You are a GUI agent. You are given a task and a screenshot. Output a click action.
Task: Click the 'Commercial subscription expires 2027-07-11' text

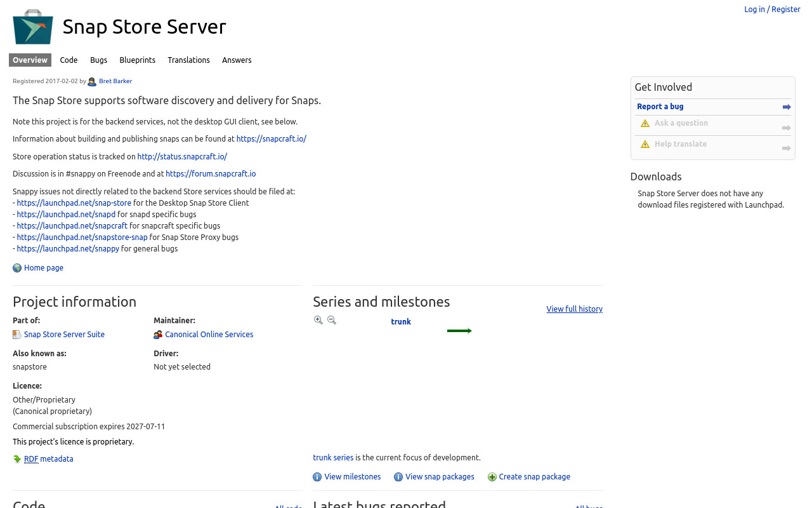89,427
